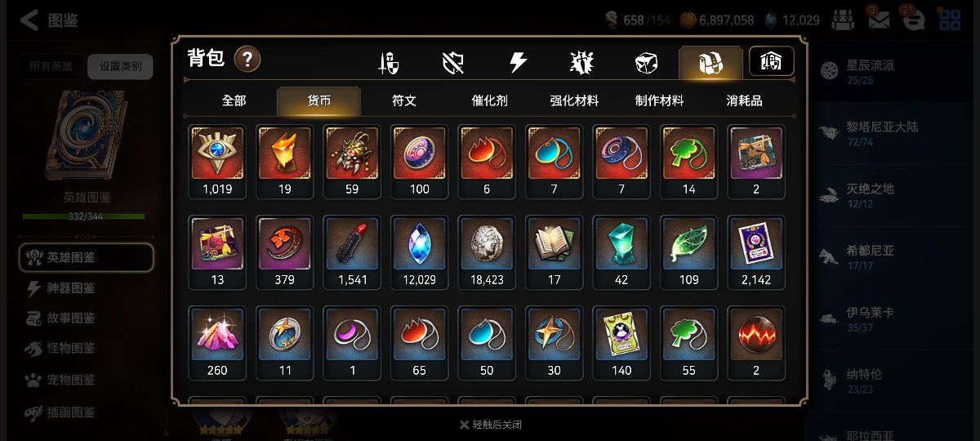Select the silver coin item with 18,423
The image size is (980, 441).
click(488, 252)
